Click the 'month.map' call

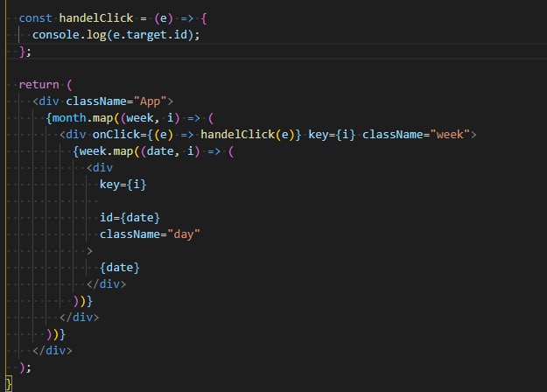point(82,118)
